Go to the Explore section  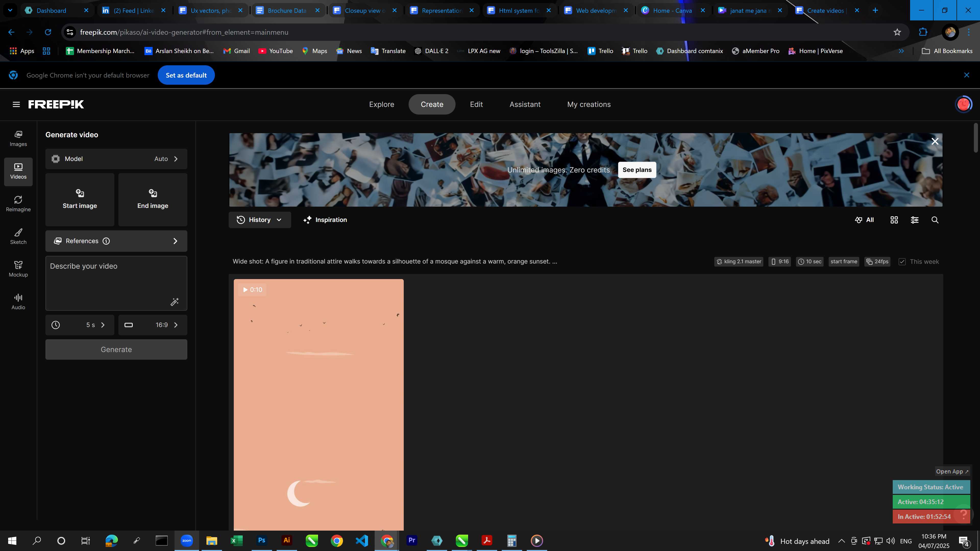click(x=382, y=104)
